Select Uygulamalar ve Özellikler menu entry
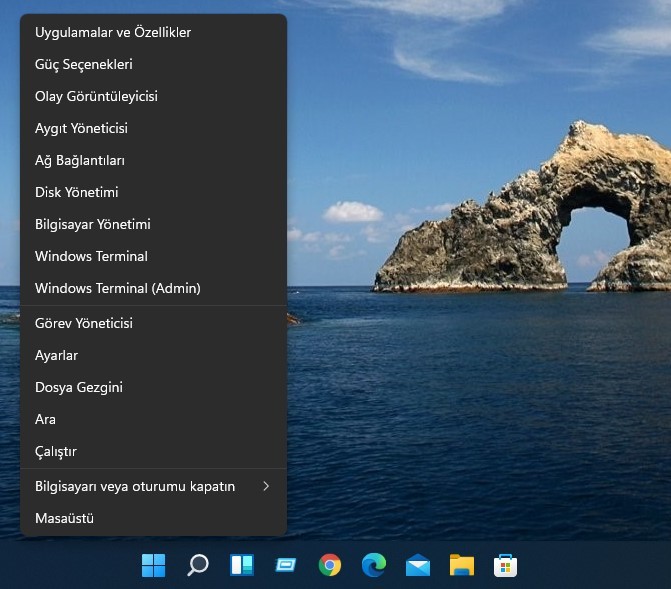Screen dimensions: 671x589 pos(113,32)
